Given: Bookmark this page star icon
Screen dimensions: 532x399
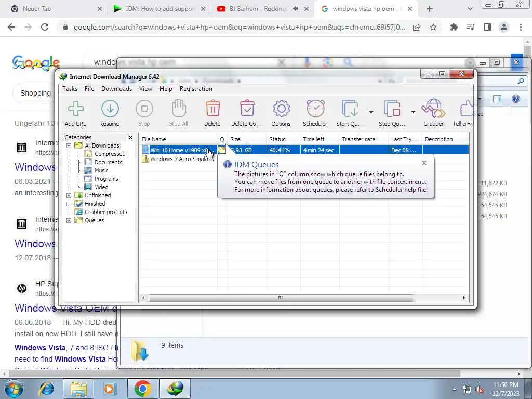Looking at the screenshot, I should (433, 28).
